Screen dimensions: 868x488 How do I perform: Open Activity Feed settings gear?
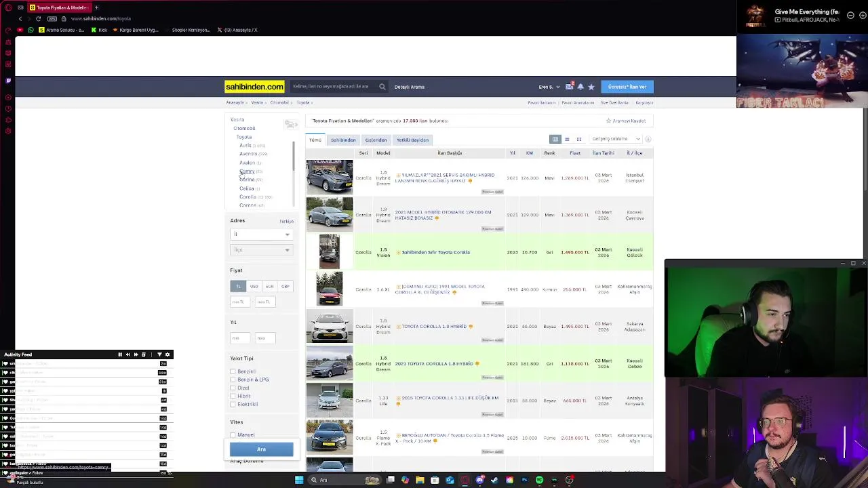169,354
